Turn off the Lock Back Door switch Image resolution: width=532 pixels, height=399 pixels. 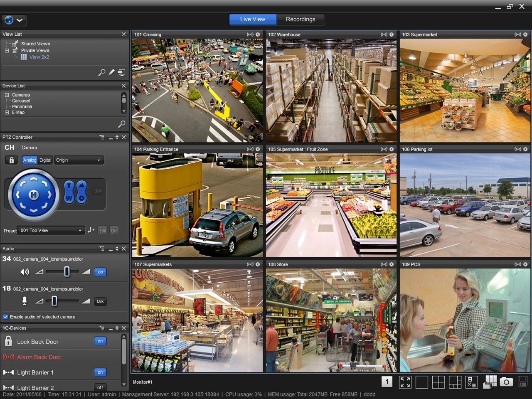pyautogui.click(x=100, y=341)
